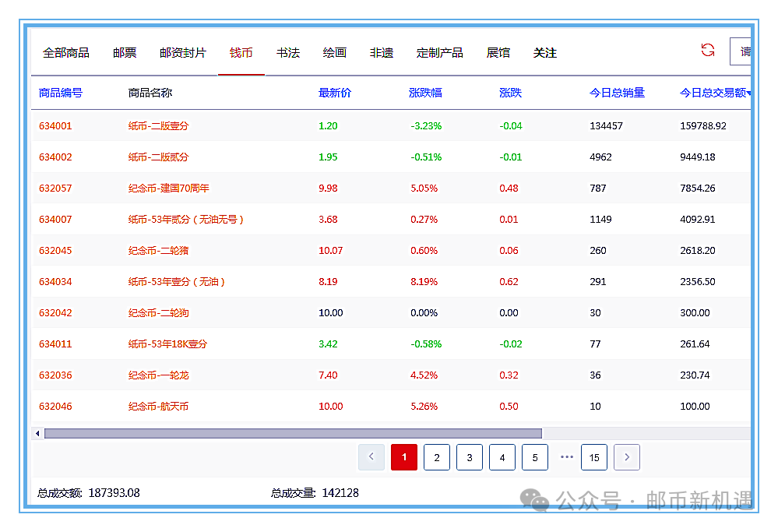Click the horizontal scrollbar thumb
This screenshot has height=532, width=778.
[293, 433]
